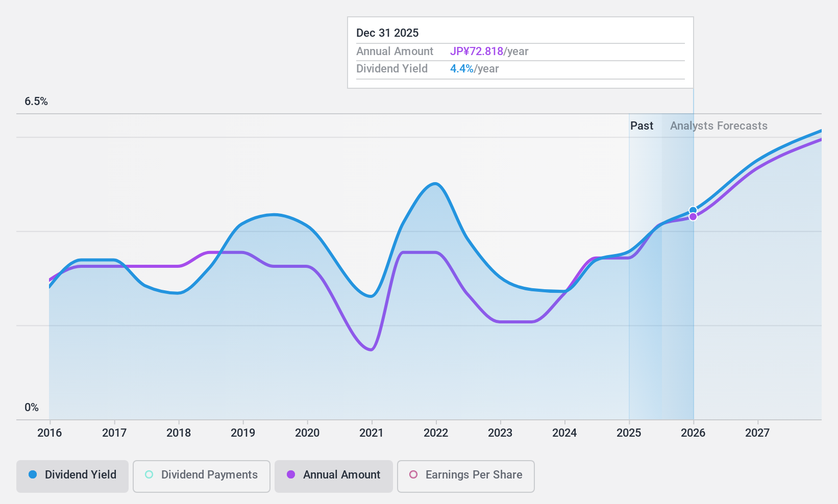Screen dimensions: 838x504
Task: Click the 2025 x-axis label
Action: point(629,433)
